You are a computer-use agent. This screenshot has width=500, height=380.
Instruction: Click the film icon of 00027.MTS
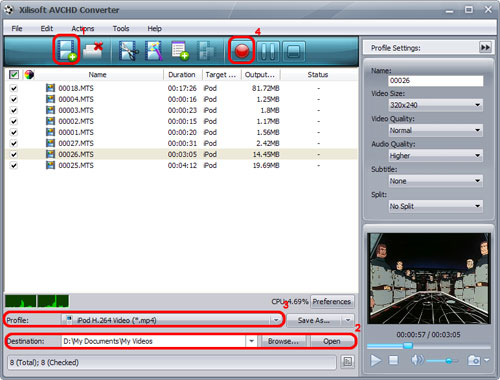[x=50, y=143]
